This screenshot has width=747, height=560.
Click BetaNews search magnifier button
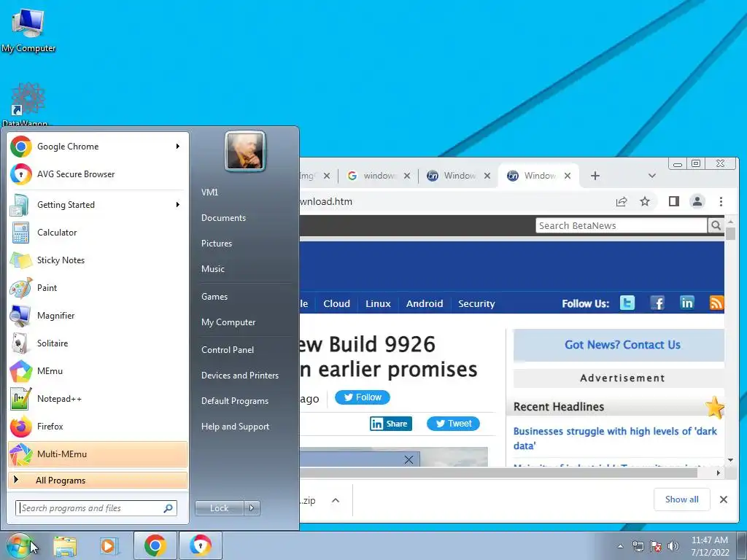pyautogui.click(x=716, y=226)
